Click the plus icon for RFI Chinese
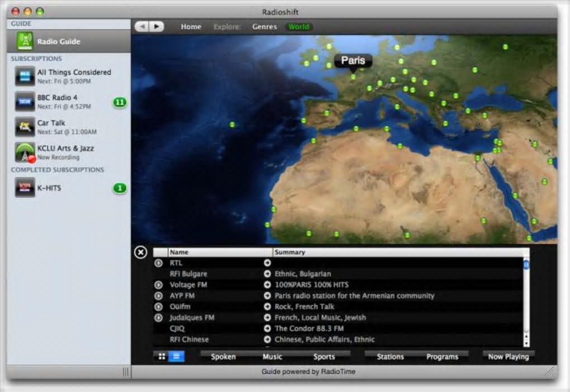Screen dimensions: 570x392 (267, 340)
